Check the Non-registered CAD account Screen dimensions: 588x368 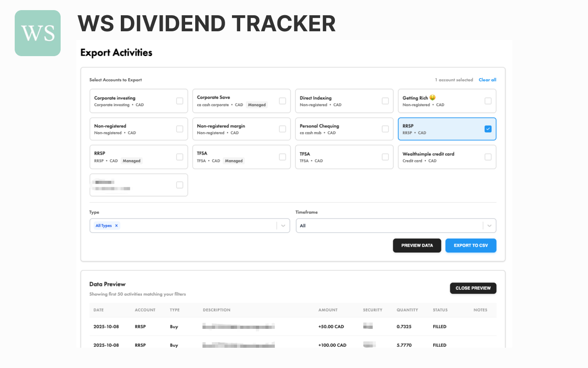click(180, 129)
